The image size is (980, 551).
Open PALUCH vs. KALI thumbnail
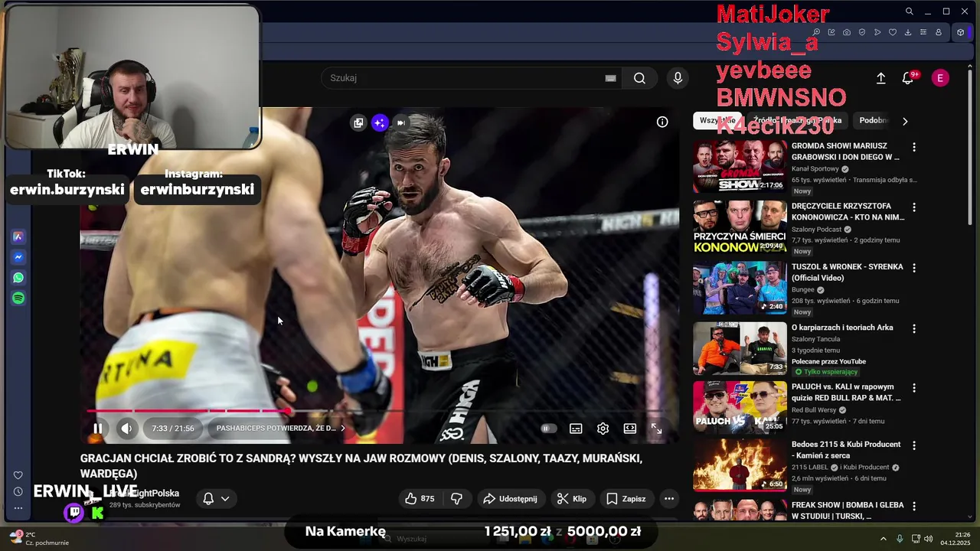tap(740, 407)
